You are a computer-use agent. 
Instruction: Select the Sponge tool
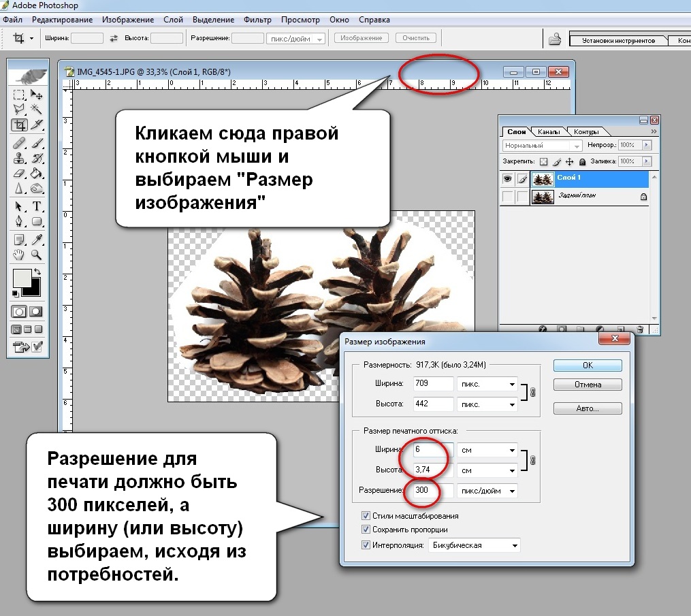pos(37,189)
